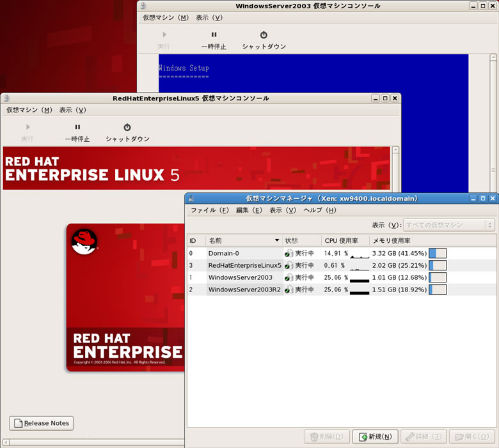This screenshot has height=448, width=499.
Task: Click CPU usage graph of WindowsServer2003
Action: pyautogui.click(x=360, y=278)
